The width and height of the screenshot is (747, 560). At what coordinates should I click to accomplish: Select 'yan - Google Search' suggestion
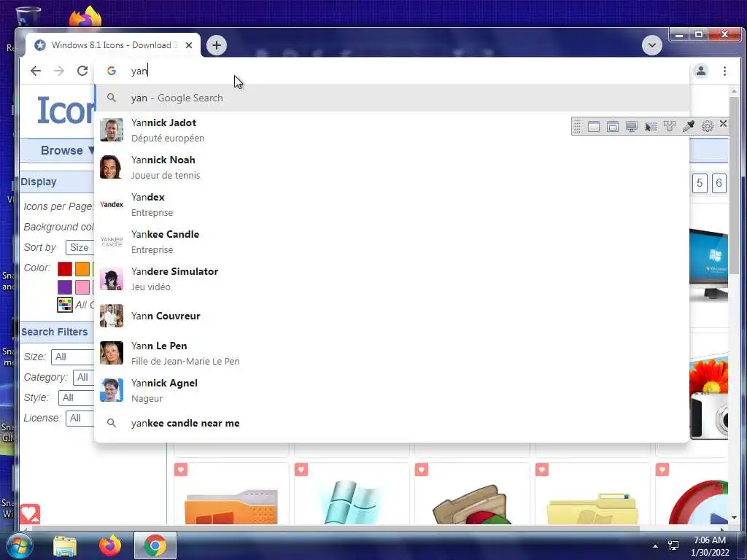click(392, 98)
